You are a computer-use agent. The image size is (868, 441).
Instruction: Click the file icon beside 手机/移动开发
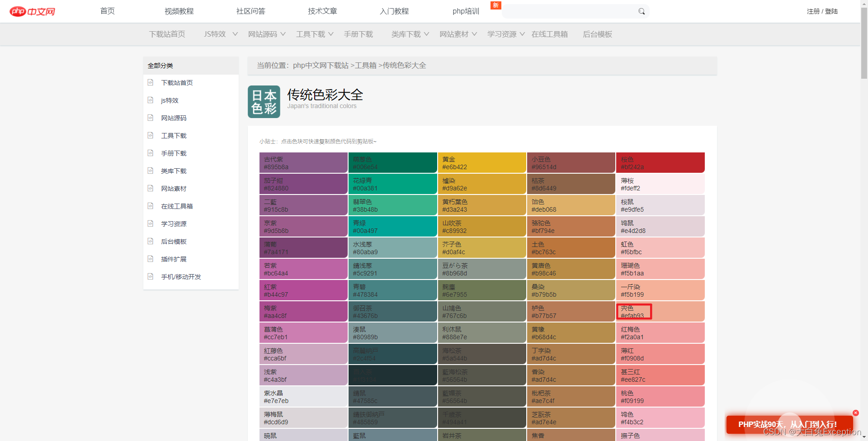coord(151,276)
